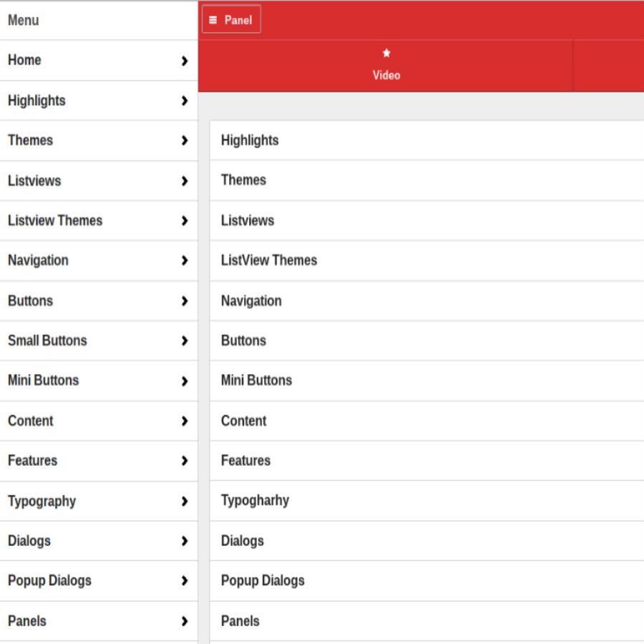Screen dimensions: 644x644
Task: Open Popup Dialogs in the main content list
Action: [263, 581]
